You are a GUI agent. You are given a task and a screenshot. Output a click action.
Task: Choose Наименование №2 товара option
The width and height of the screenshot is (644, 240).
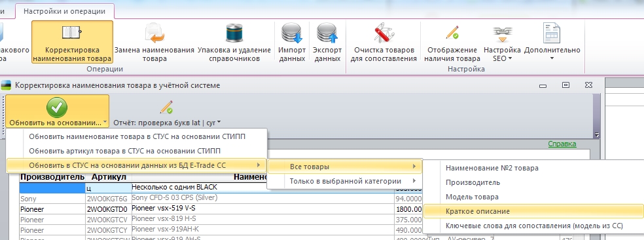point(533,168)
